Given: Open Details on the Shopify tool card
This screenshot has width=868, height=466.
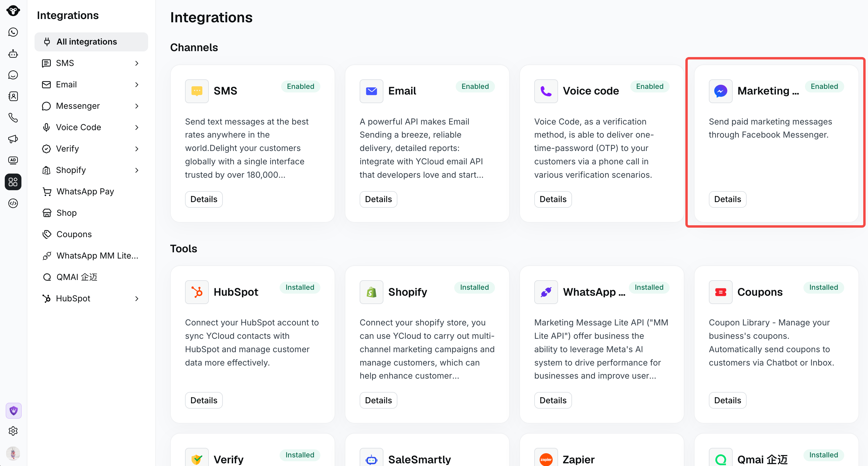Looking at the screenshot, I should point(378,400).
